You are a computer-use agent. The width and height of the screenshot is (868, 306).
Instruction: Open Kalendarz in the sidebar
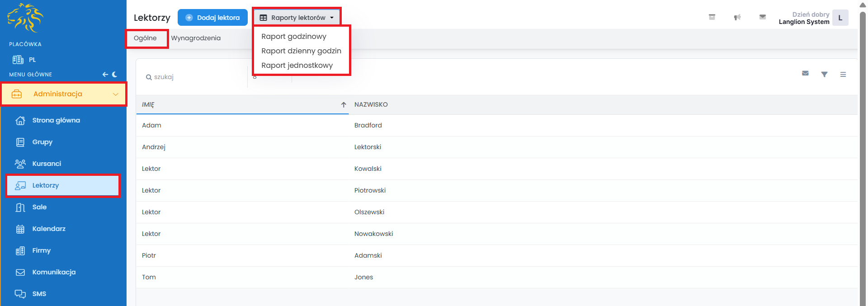point(49,229)
